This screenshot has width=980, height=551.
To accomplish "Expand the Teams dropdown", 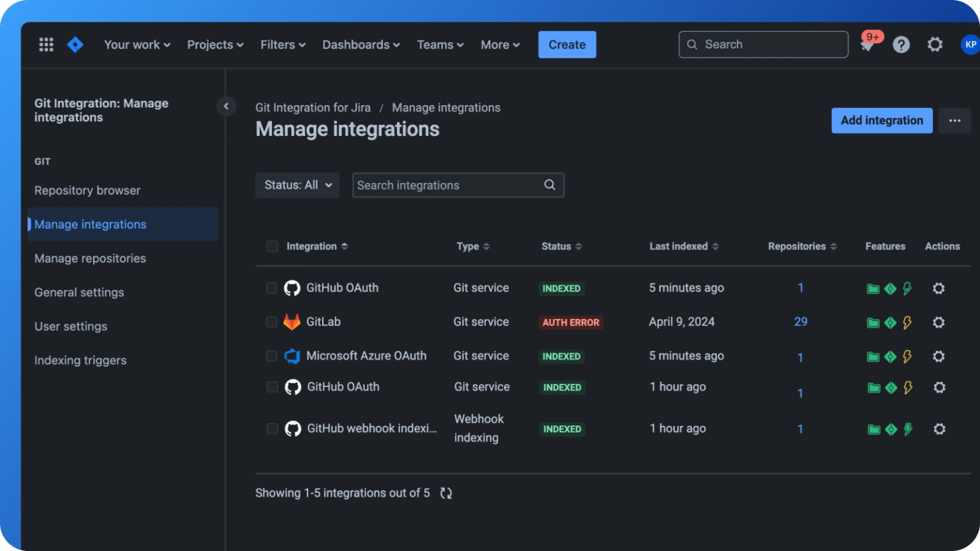I will (440, 45).
